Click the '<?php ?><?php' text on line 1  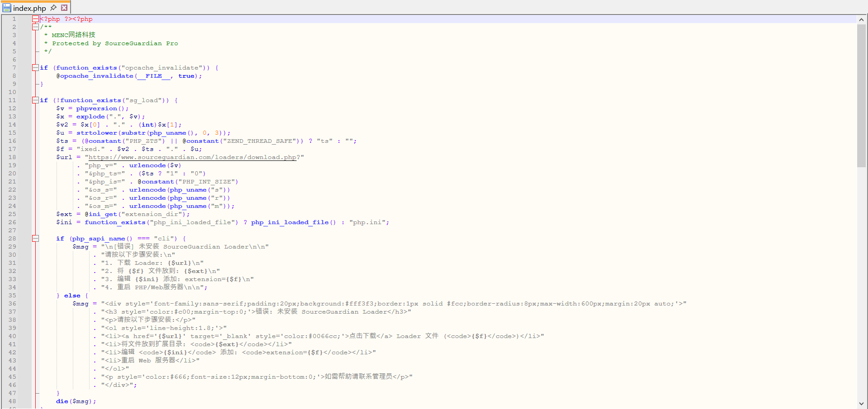66,19
